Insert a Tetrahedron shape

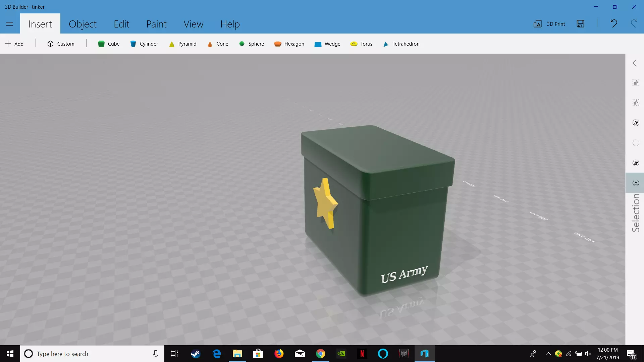[x=401, y=44]
